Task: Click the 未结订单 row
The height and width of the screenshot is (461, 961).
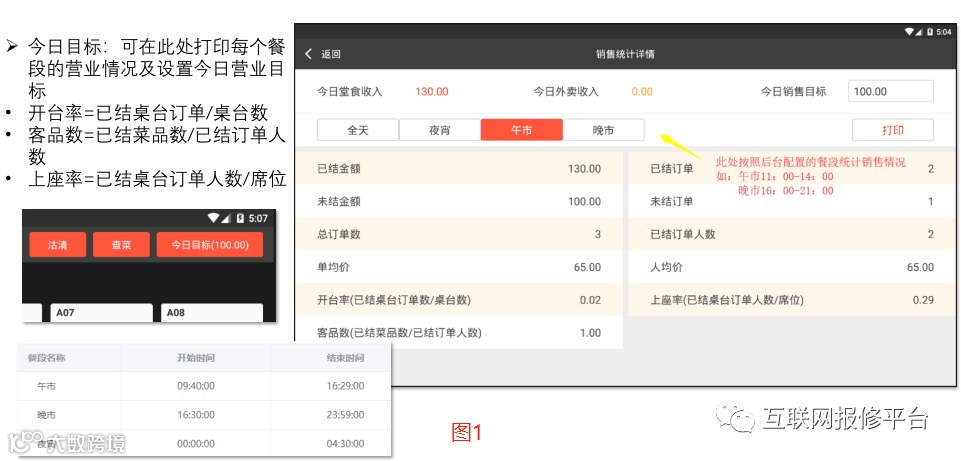Action: (x=791, y=202)
